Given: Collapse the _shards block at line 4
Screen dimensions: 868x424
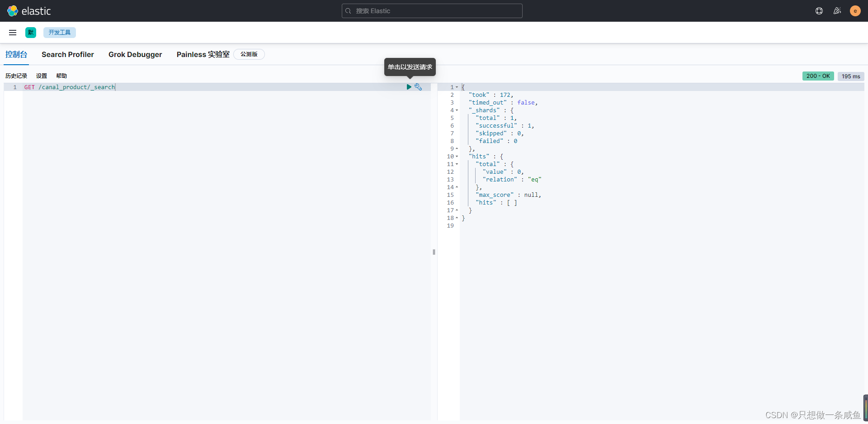Looking at the screenshot, I should pos(457,110).
